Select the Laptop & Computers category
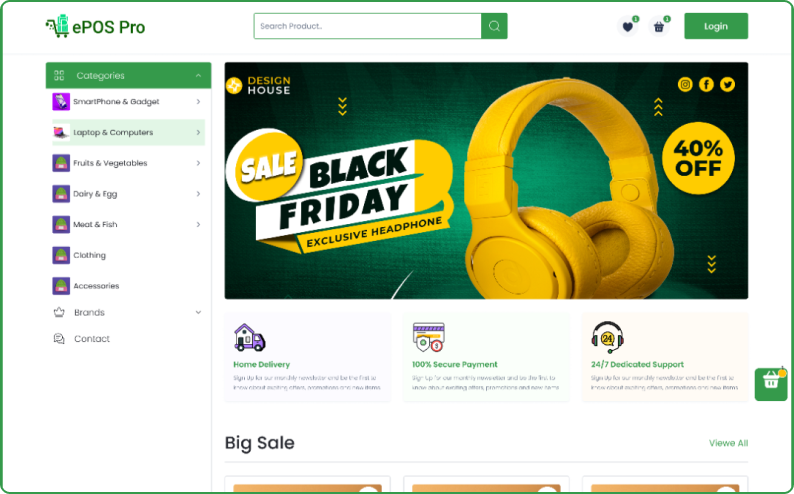 click(x=128, y=132)
